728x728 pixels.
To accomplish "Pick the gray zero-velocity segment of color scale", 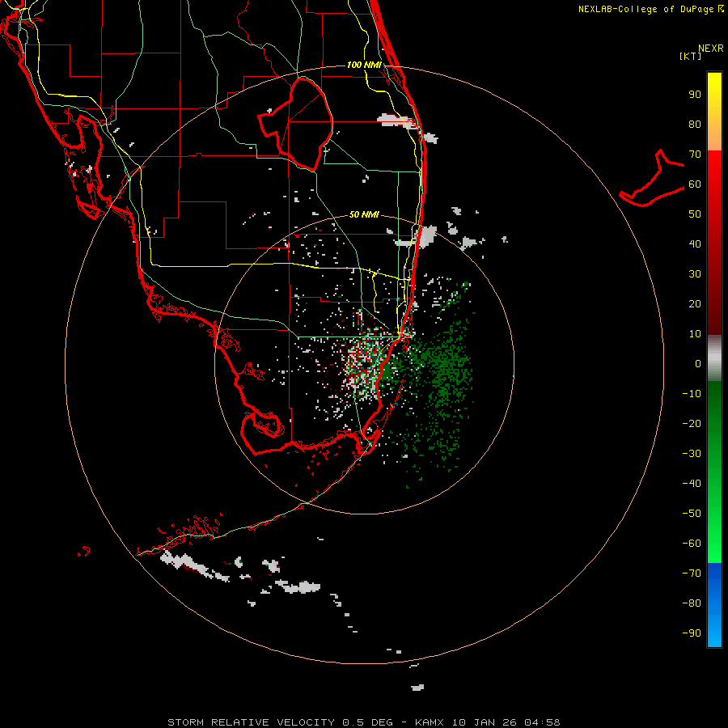I will tap(714, 358).
